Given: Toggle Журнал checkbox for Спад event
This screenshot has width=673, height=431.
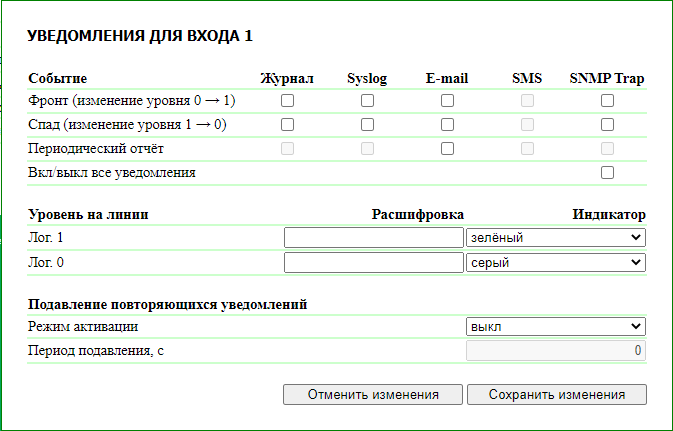Looking at the screenshot, I should 288,125.
